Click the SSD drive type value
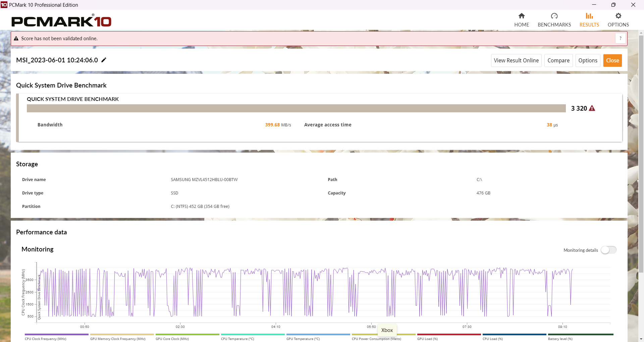The width and height of the screenshot is (644, 342). pos(174,193)
